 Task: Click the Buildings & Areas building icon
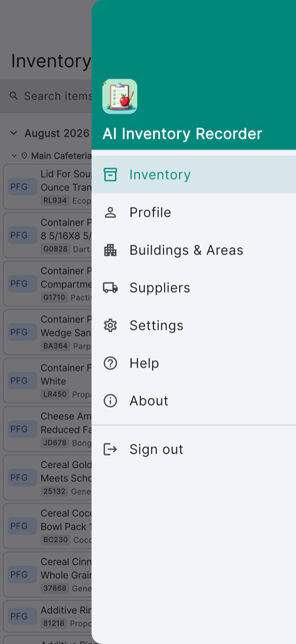(110, 250)
